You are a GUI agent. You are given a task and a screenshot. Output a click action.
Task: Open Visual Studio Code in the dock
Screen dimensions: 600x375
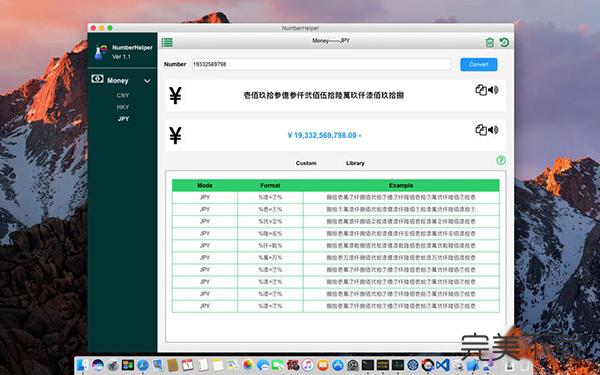[443, 365]
